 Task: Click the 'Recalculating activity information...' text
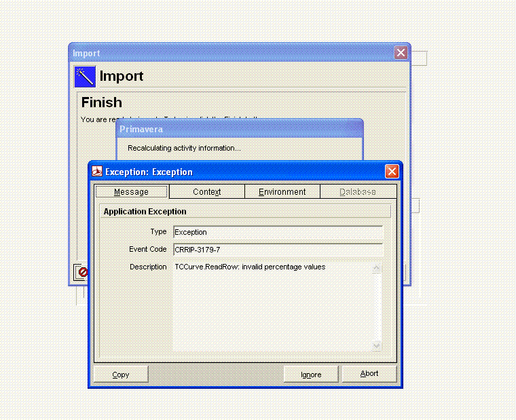[x=184, y=148]
